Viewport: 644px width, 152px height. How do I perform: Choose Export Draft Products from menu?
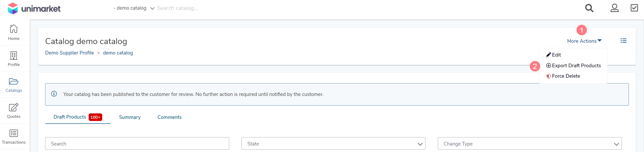point(573,65)
